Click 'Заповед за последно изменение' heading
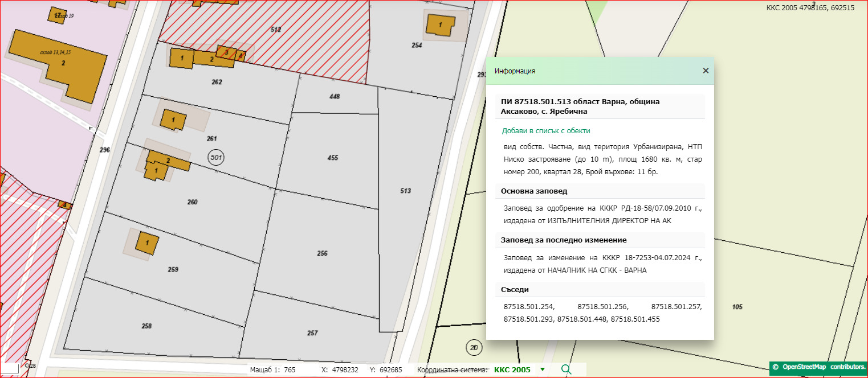The image size is (868, 378). [x=564, y=240]
